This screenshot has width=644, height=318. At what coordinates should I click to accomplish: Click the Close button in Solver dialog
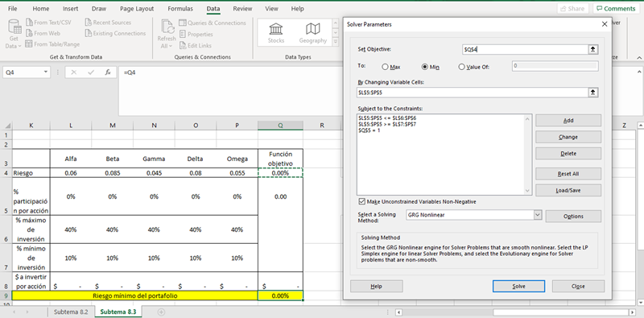point(578,286)
